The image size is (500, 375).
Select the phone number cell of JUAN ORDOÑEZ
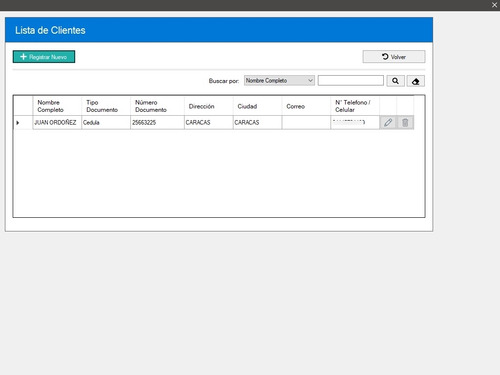point(355,122)
